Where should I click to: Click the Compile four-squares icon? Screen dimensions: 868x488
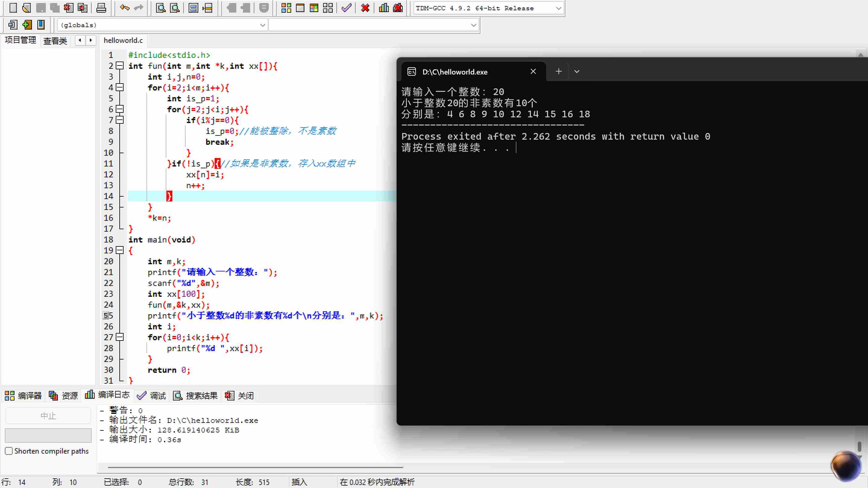pos(286,8)
